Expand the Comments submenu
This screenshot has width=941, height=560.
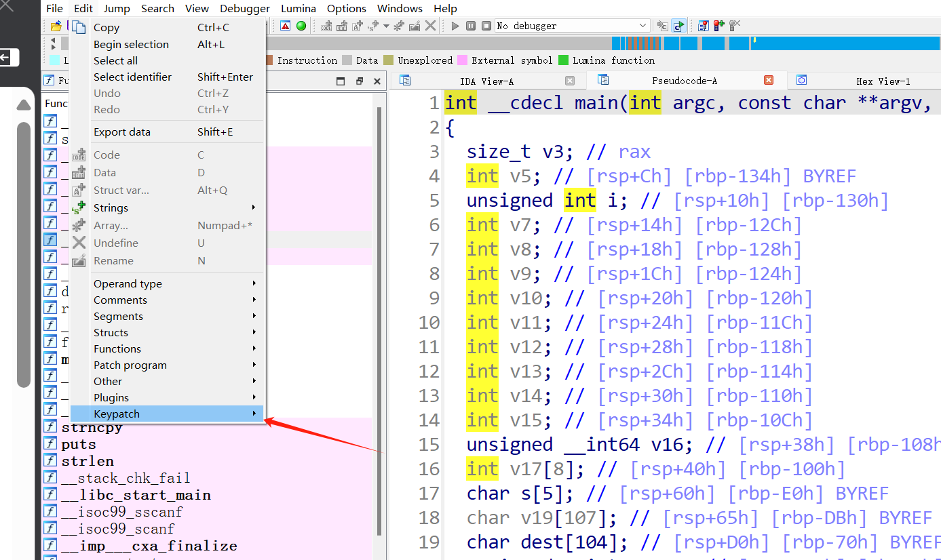tap(168, 300)
